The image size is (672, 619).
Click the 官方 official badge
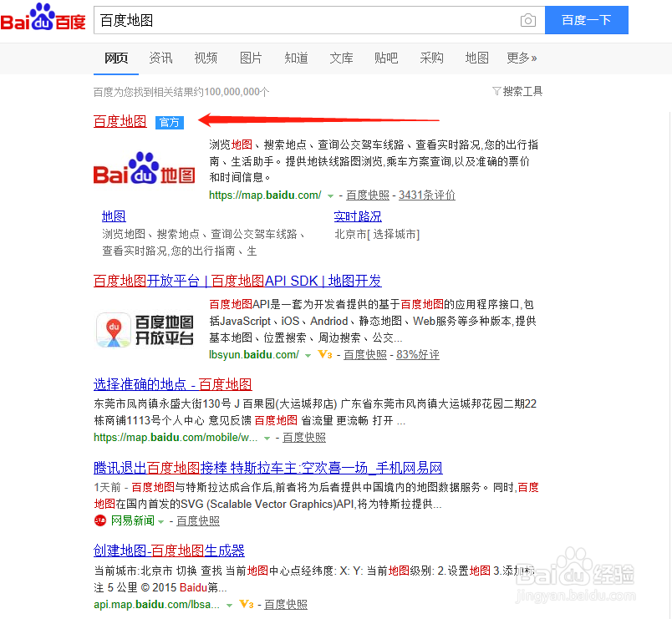click(x=169, y=122)
